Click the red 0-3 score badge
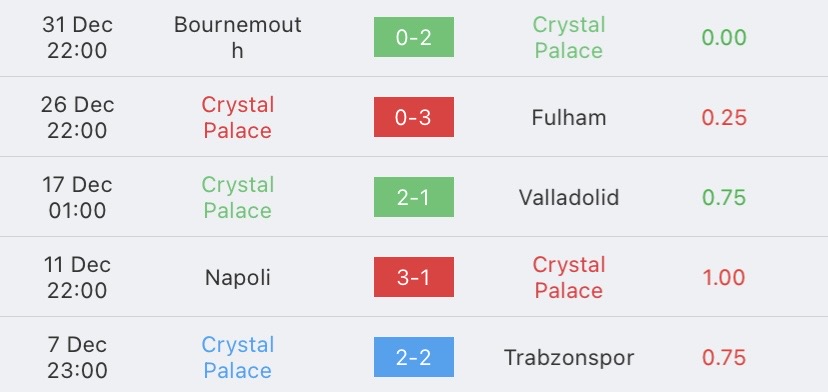 point(413,117)
